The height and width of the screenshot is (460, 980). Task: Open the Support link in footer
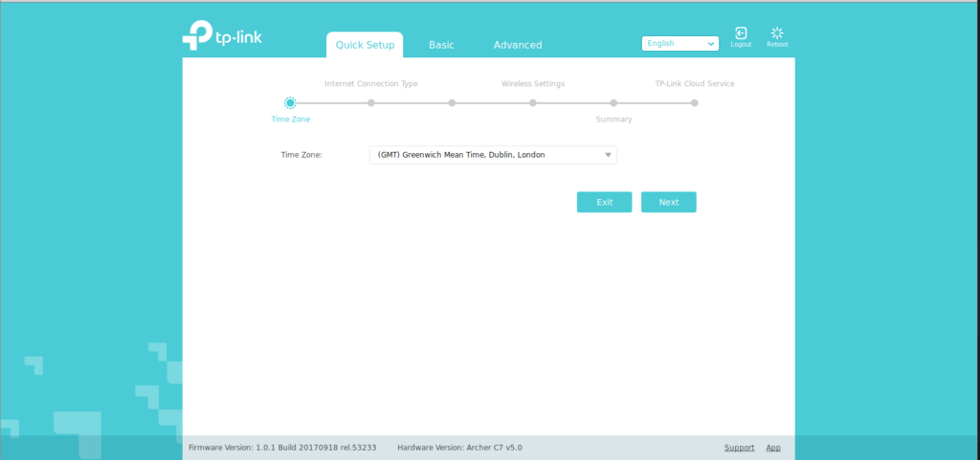coord(739,448)
